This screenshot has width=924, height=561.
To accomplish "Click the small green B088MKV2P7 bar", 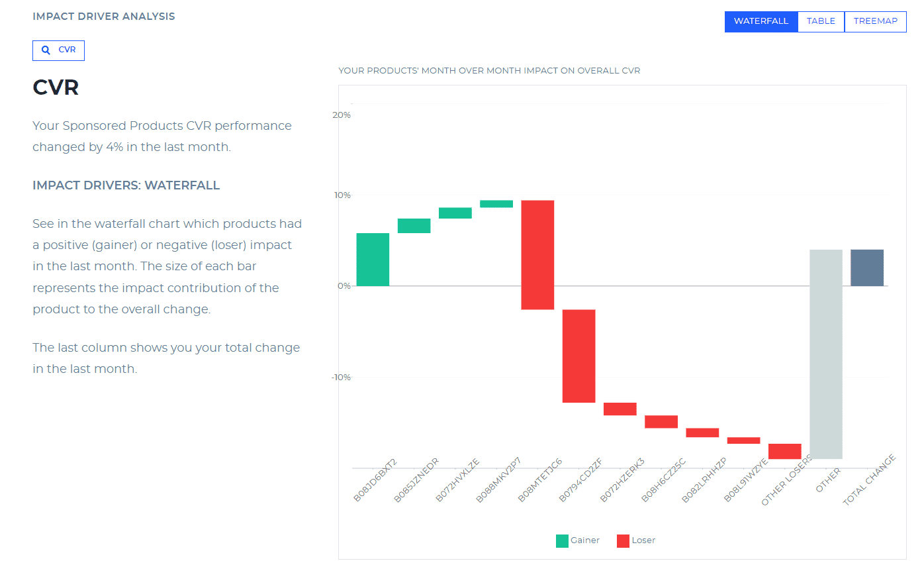I will tap(496, 204).
